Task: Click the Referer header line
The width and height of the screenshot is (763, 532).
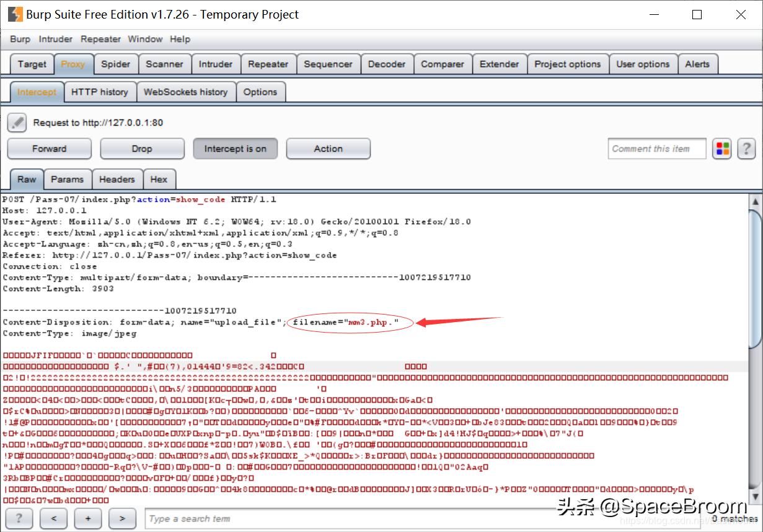Action: [x=170, y=255]
